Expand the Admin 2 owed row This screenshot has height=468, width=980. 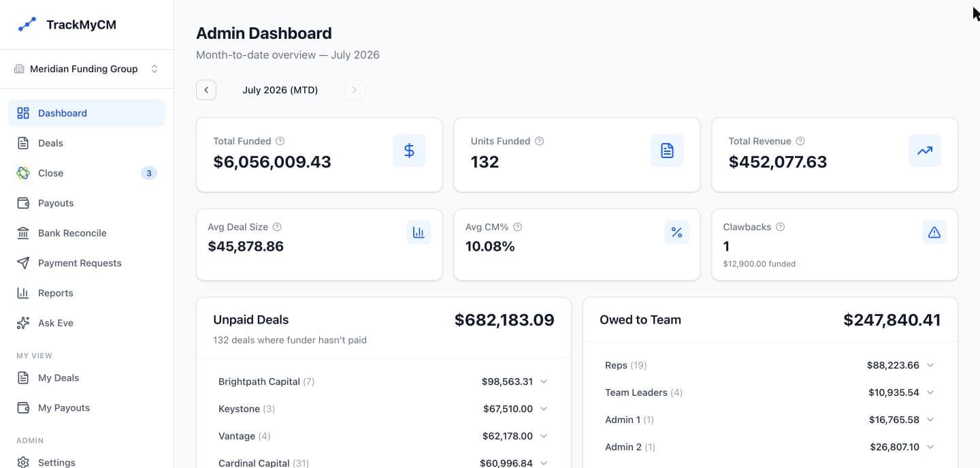[770, 447]
